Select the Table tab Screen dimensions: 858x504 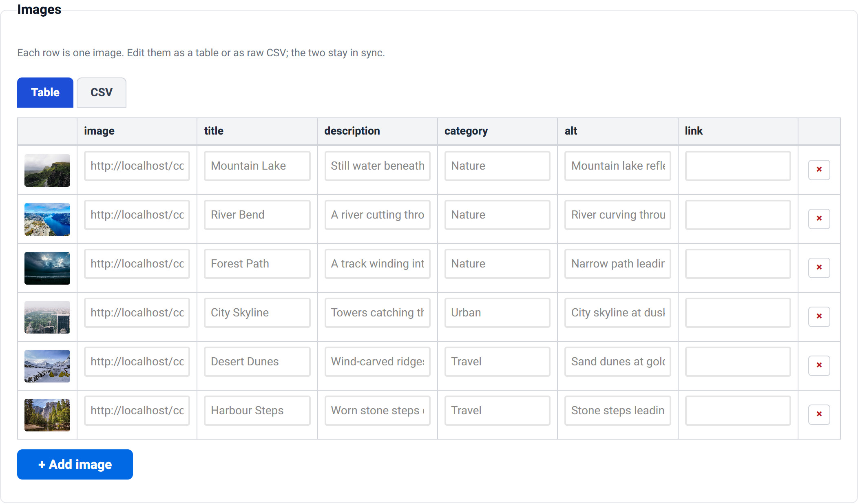pyautogui.click(x=45, y=93)
